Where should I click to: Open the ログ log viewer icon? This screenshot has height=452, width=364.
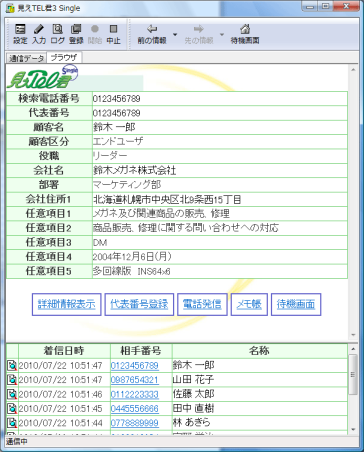point(57,34)
